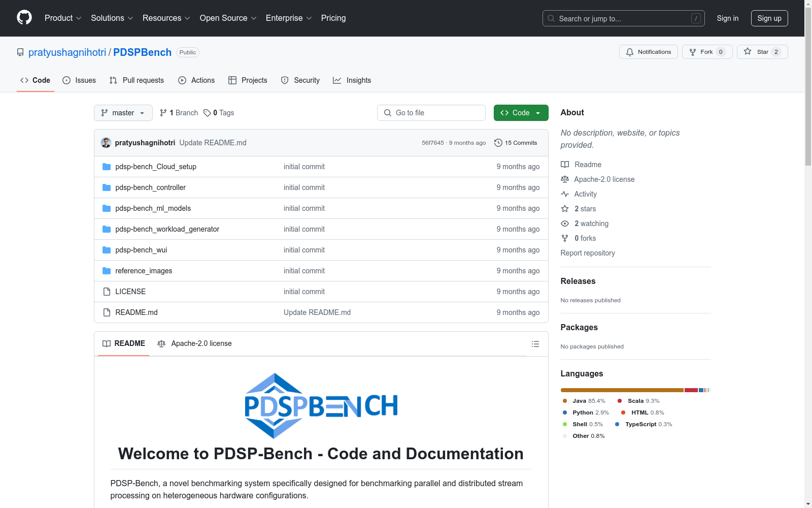This screenshot has height=508, width=812.
Task: Click the HTML language link
Action: click(x=642, y=412)
